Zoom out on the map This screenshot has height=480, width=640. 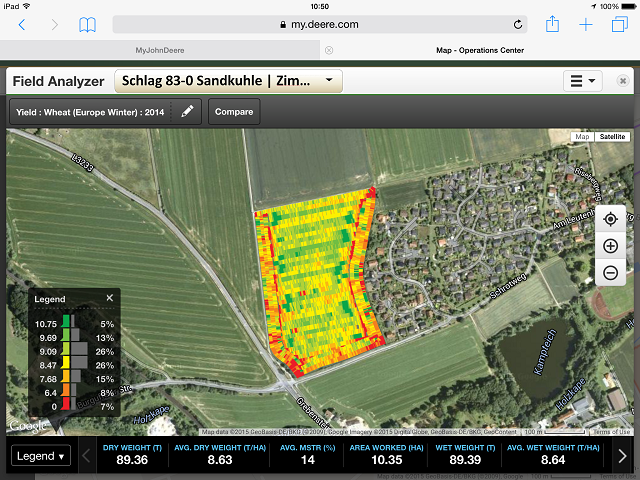pos(610,272)
